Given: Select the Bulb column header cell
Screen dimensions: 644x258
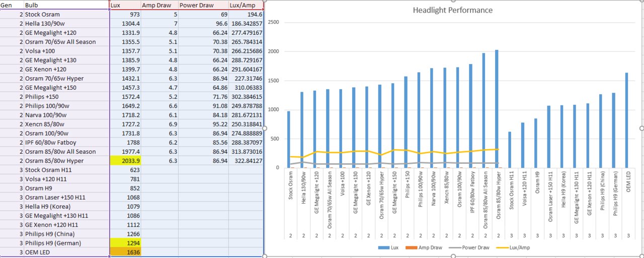Looking at the screenshot, I should click(66, 5).
